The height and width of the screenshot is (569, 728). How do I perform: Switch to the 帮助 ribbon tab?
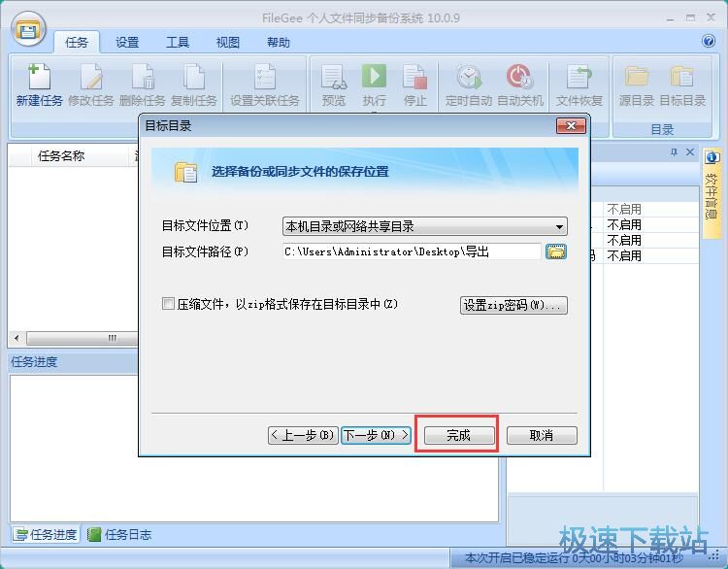point(279,43)
